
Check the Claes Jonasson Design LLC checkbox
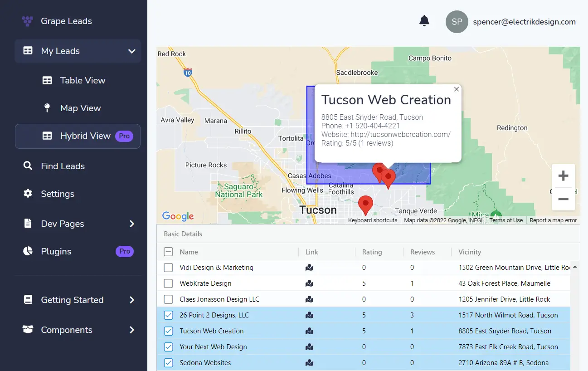pyautogui.click(x=168, y=299)
